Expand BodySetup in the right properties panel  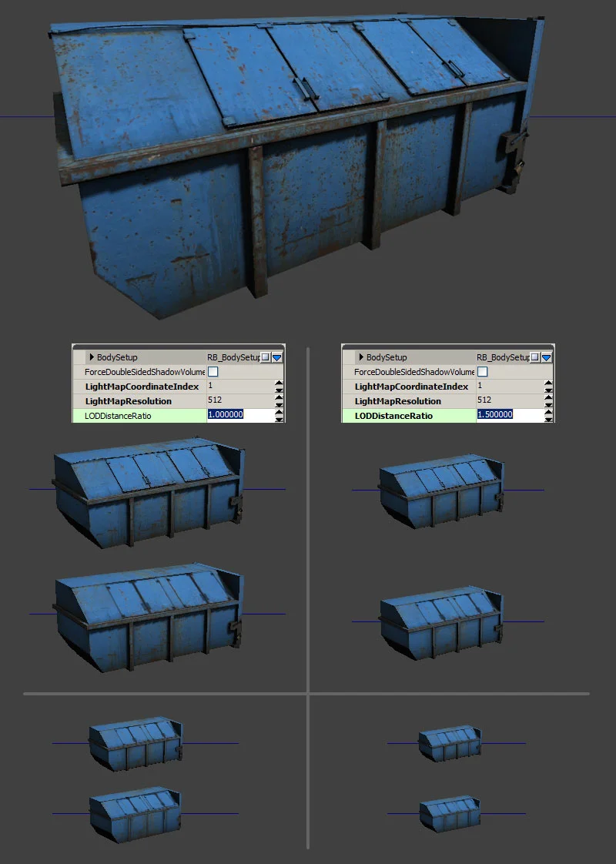click(x=361, y=357)
